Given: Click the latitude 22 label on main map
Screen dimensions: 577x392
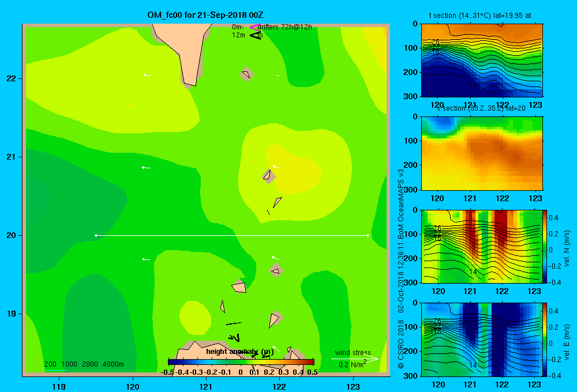Looking at the screenshot, I should tap(12, 78).
